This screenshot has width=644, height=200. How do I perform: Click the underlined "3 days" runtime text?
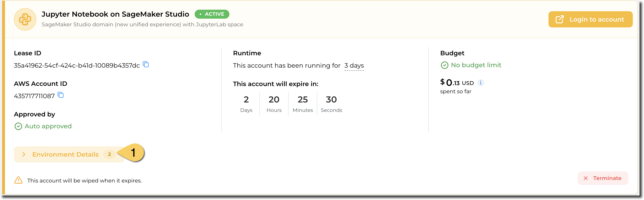(354, 65)
